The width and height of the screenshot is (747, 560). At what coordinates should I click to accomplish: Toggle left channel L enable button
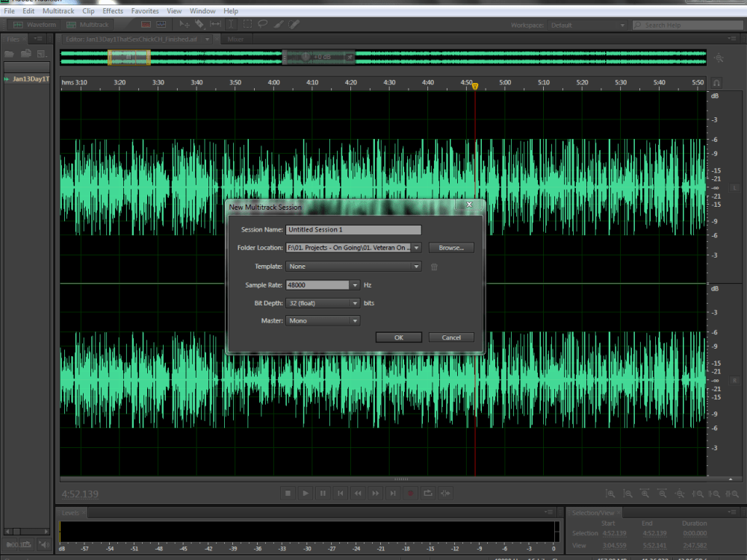pos(734,188)
